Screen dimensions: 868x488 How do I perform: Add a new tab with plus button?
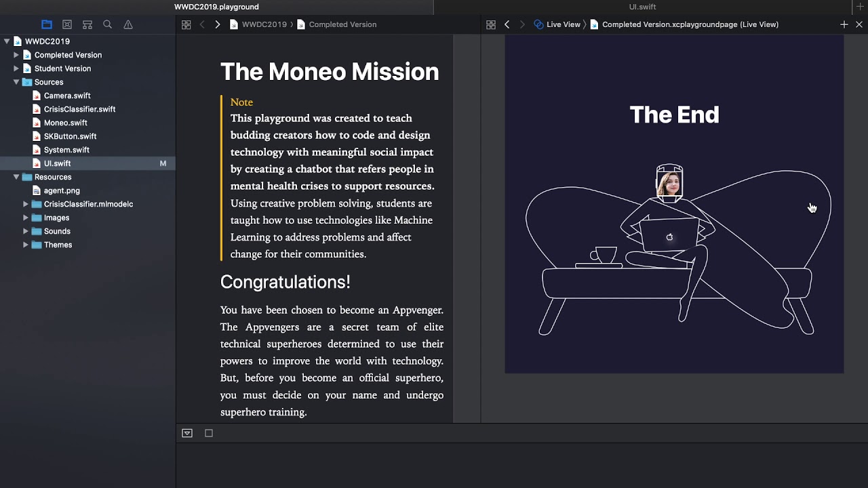(x=860, y=7)
